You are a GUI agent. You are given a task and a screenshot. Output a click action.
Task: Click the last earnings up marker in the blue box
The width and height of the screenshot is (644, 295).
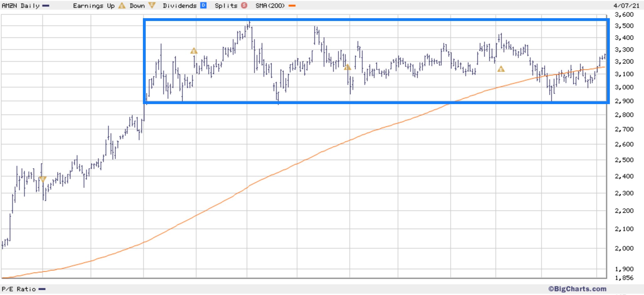tap(501, 69)
